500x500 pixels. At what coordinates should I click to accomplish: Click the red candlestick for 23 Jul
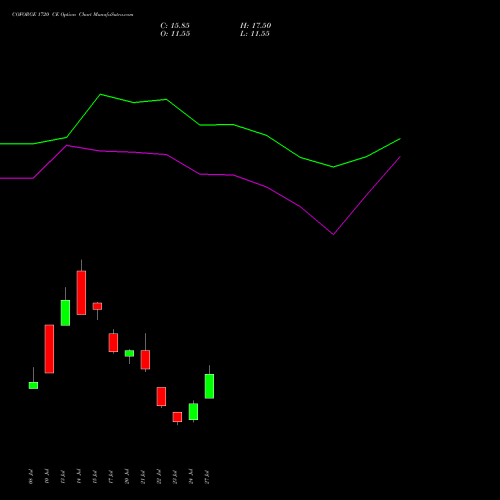177,417
